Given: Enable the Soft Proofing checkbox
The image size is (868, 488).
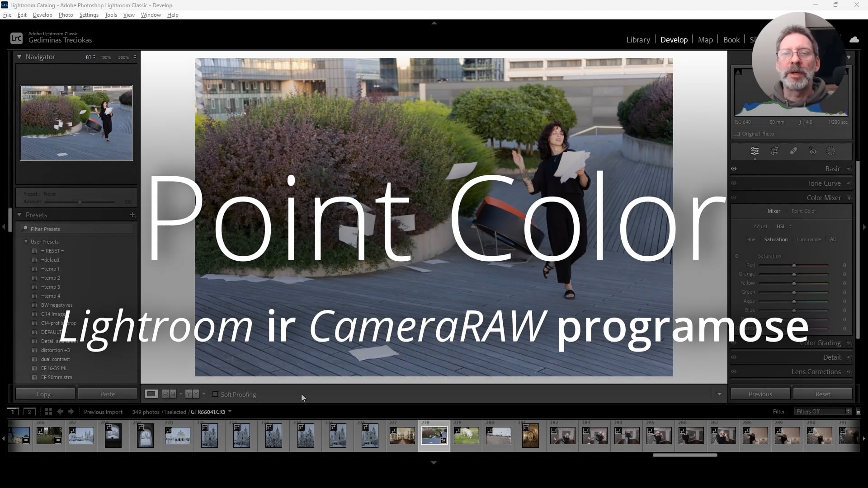Looking at the screenshot, I should 215,394.
